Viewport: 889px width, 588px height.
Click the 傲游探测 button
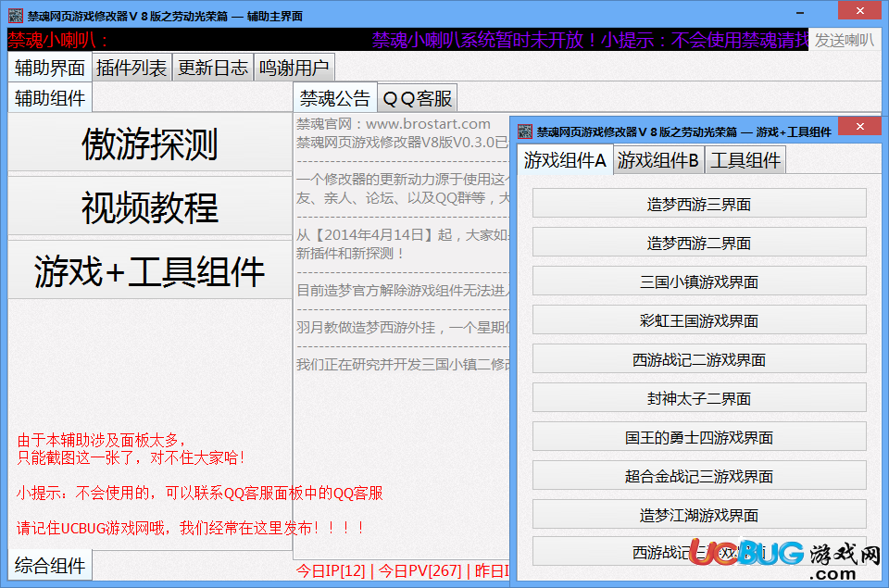(150, 143)
